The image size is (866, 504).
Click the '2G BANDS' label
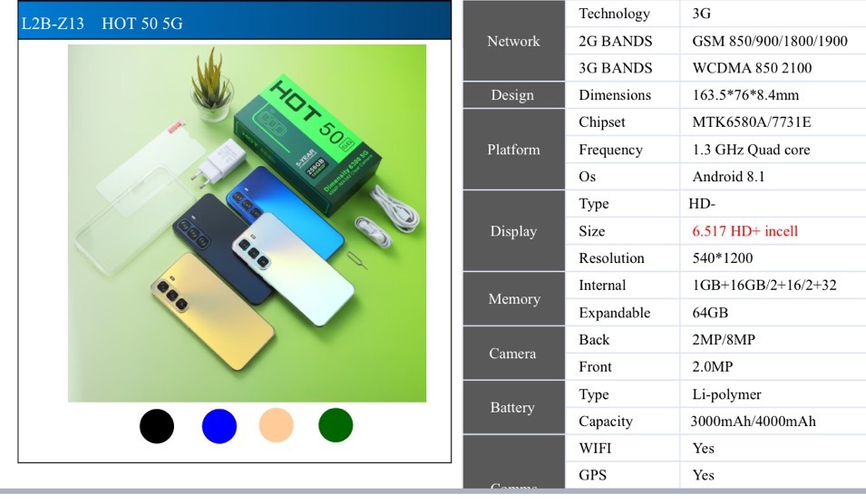[615, 41]
